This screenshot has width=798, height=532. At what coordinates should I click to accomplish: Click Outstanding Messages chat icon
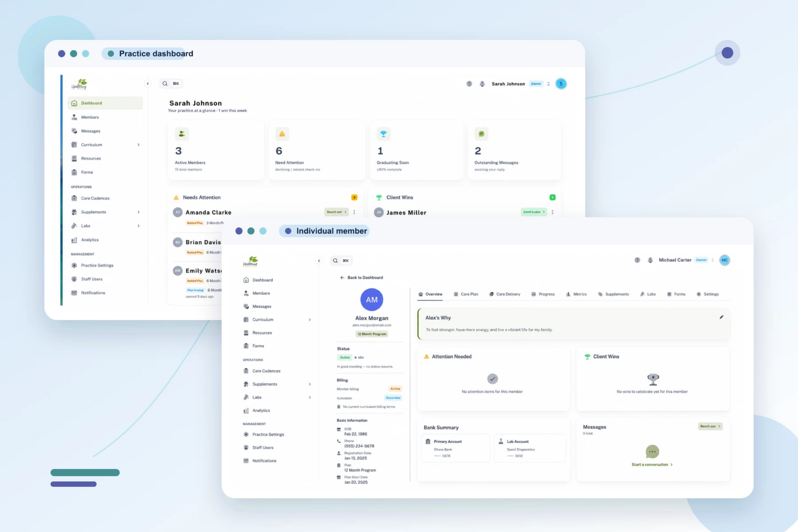481,134
